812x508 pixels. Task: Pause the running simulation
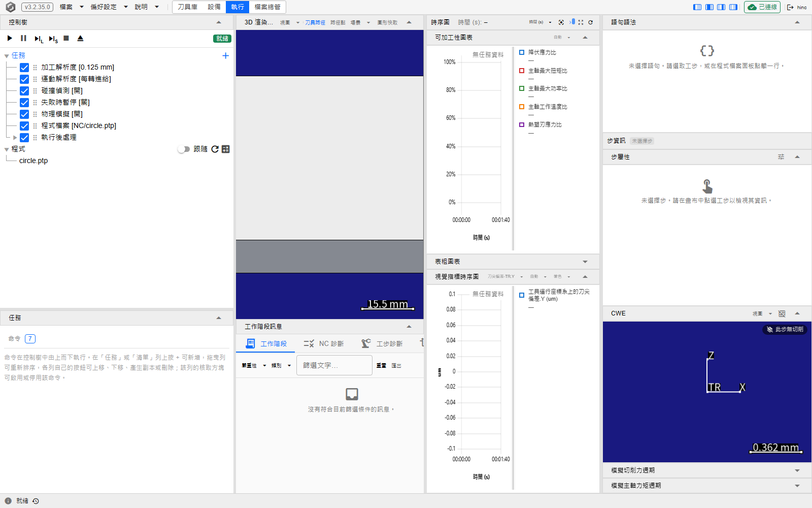(23, 38)
